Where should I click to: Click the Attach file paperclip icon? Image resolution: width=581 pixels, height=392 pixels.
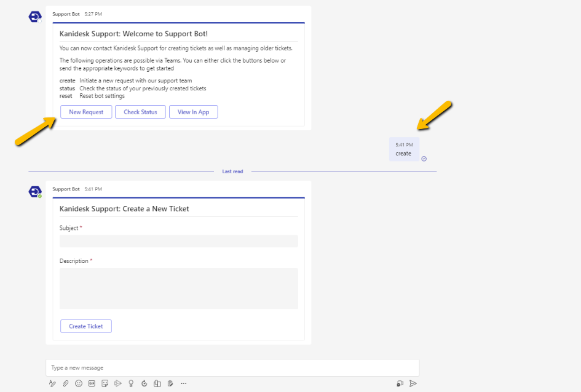point(65,383)
